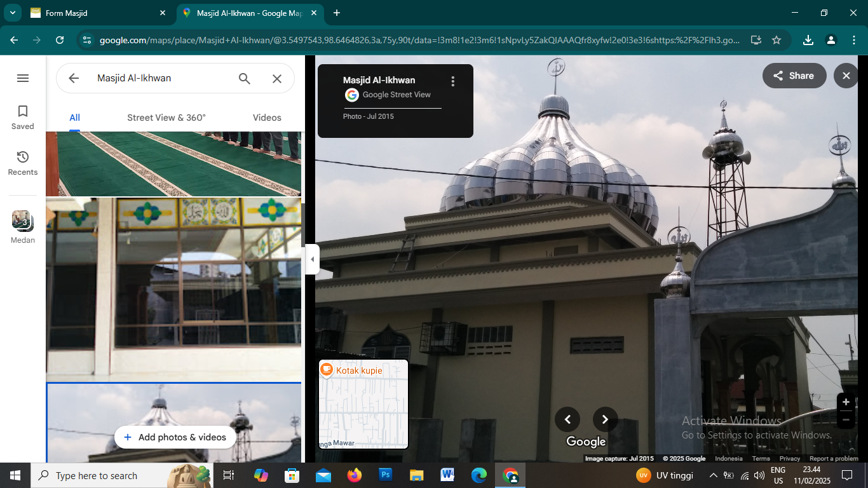Open Recents history in sidebar
The height and width of the screenshot is (488, 868).
coord(23,163)
